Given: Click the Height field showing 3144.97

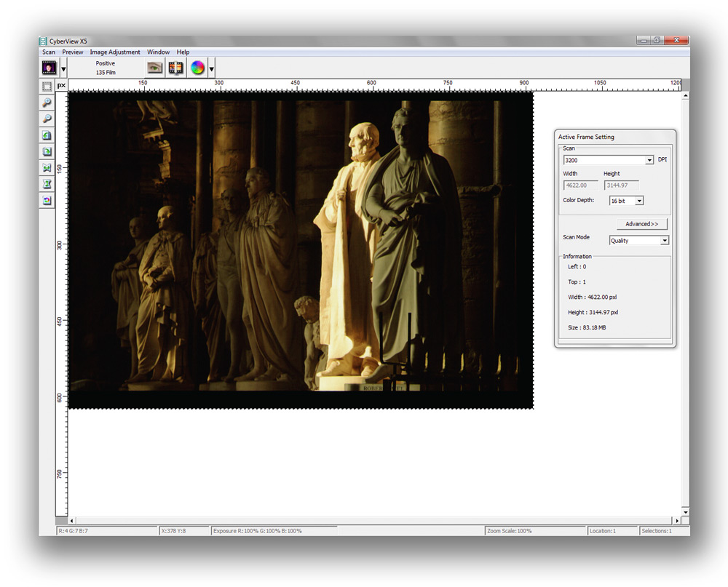Looking at the screenshot, I should [621, 185].
